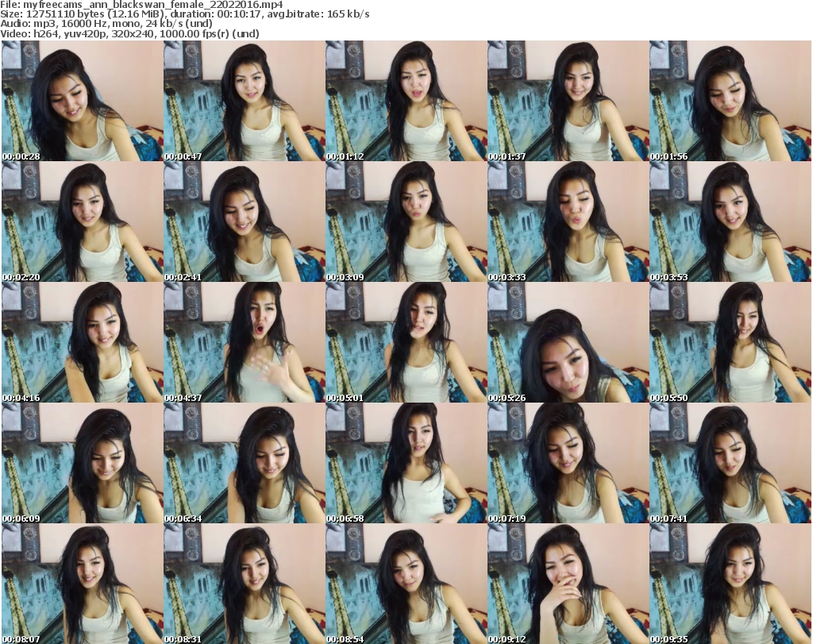813x644 pixels.
Task: Click the frame at 00:05:26
Action: (x=568, y=342)
